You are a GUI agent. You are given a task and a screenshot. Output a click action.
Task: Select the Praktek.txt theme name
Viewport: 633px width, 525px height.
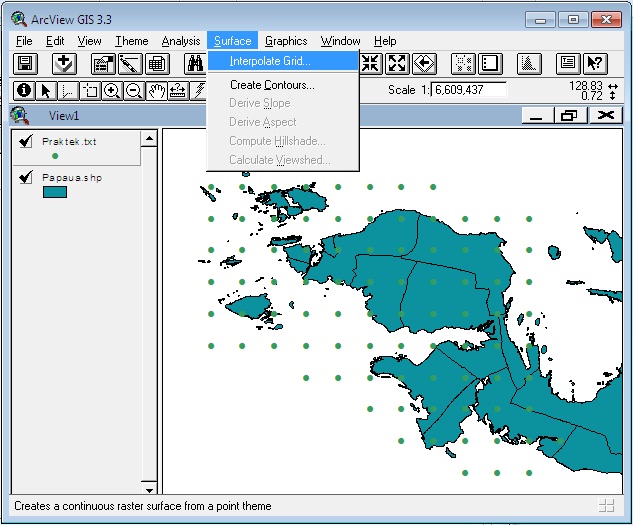click(x=69, y=141)
